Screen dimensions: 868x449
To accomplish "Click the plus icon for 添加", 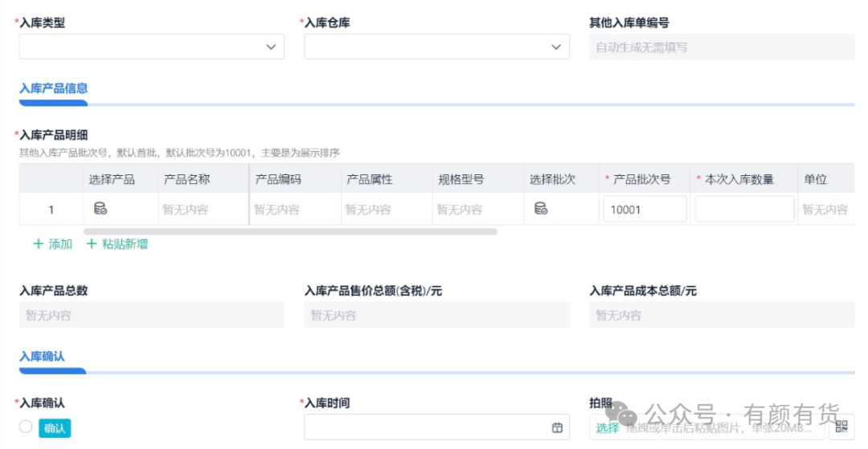I will (x=38, y=244).
